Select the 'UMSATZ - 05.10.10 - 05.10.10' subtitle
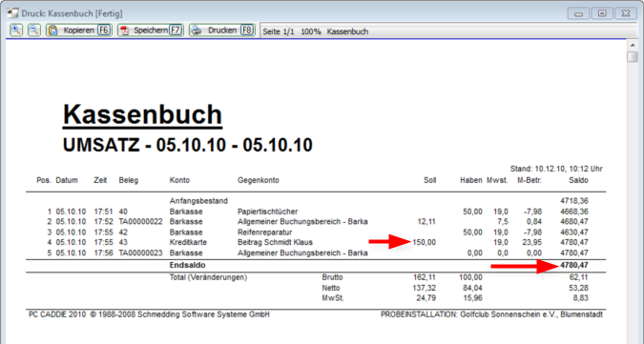This screenshot has height=344, width=644. coord(188,145)
